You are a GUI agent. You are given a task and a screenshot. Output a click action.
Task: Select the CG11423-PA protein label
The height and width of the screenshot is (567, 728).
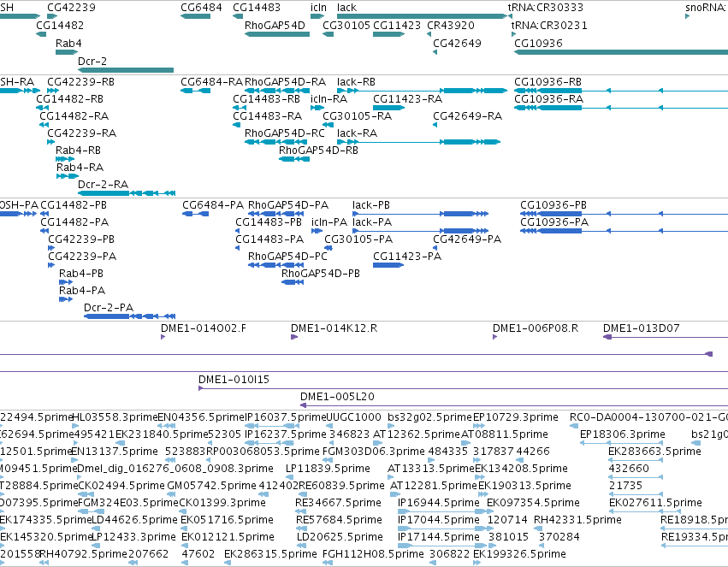406,256
